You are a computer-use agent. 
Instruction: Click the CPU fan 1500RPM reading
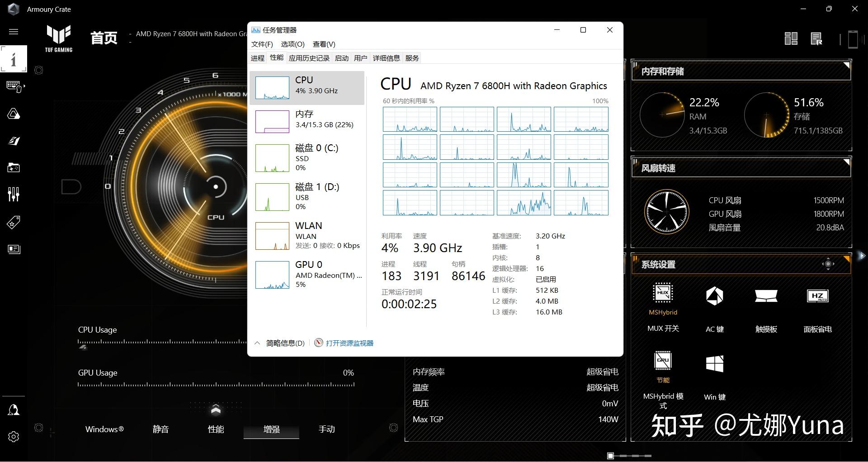(829, 200)
